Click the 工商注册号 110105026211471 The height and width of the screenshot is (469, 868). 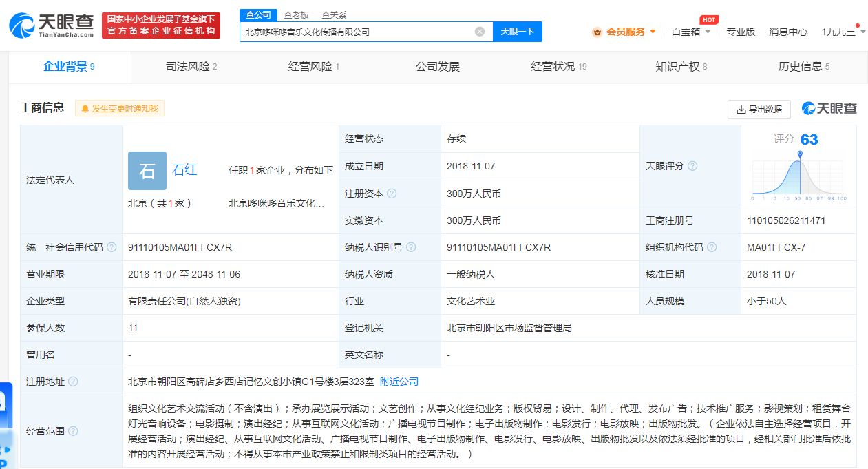(786, 220)
